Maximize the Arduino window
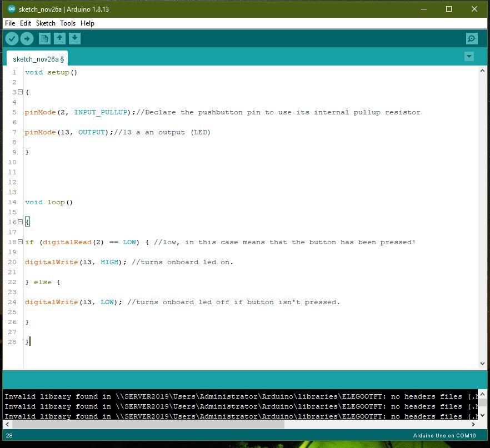The height and width of the screenshot is (448, 490). point(449,9)
